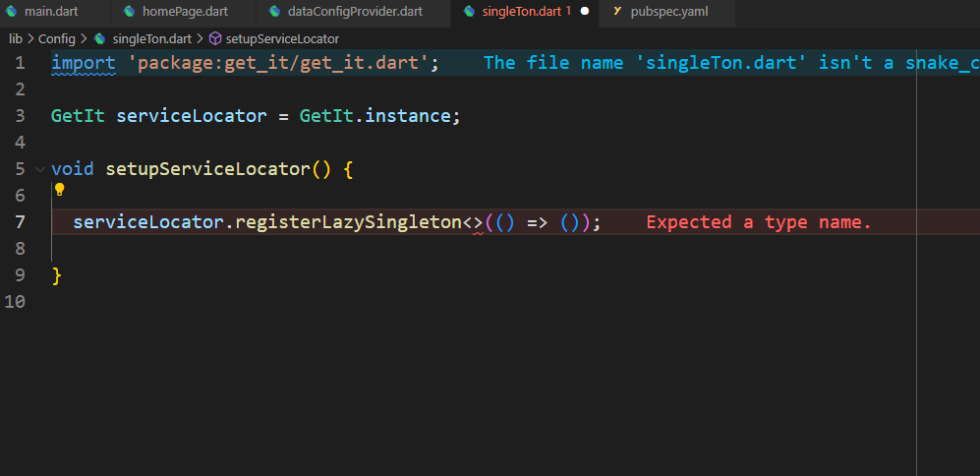Click the 'lib' breadcrumb segment
980x476 pixels.
pyautogui.click(x=16, y=38)
